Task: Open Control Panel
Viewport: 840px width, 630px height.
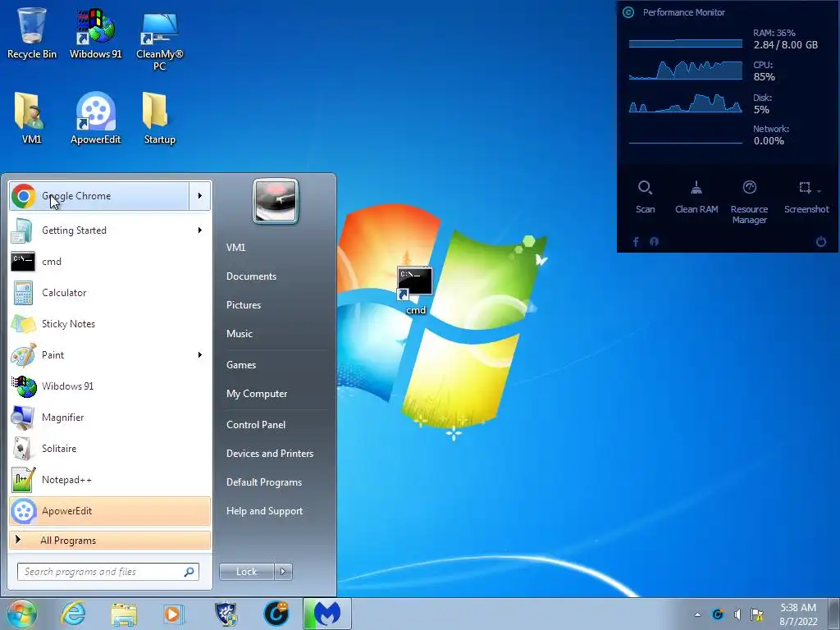Action: click(x=256, y=425)
